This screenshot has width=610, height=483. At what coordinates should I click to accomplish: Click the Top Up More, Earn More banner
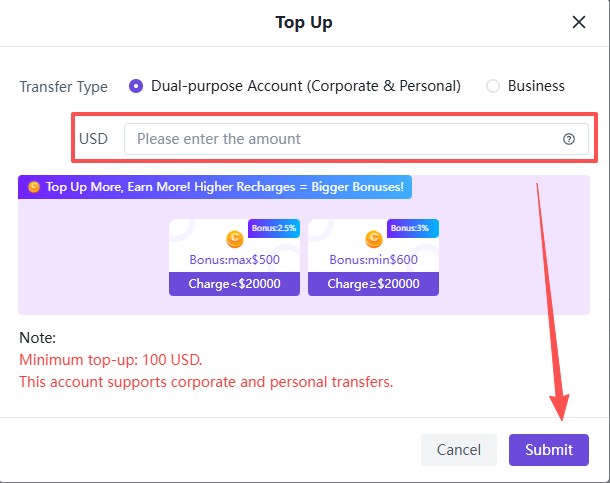pyautogui.click(x=215, y=187)
